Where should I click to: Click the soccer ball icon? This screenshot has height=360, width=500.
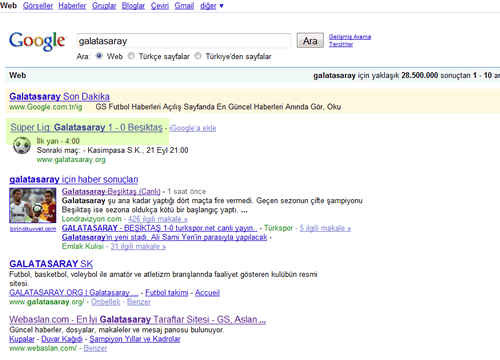[22, 146]
